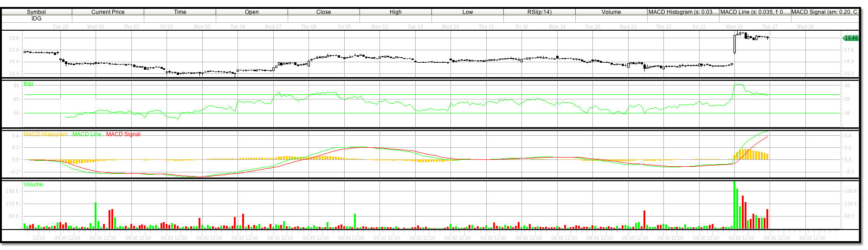
Task: Click the green RSI legend label
Action: [28, 84]
